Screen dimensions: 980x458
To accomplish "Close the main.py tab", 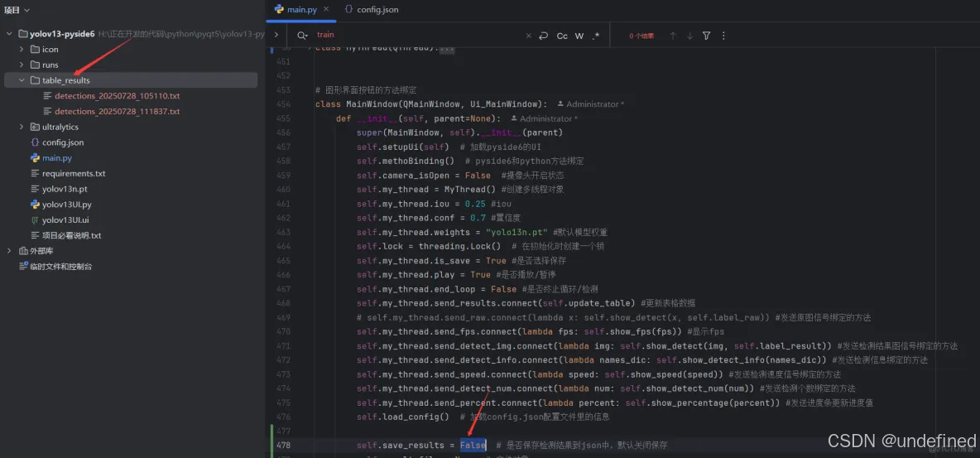I will 325,9.
